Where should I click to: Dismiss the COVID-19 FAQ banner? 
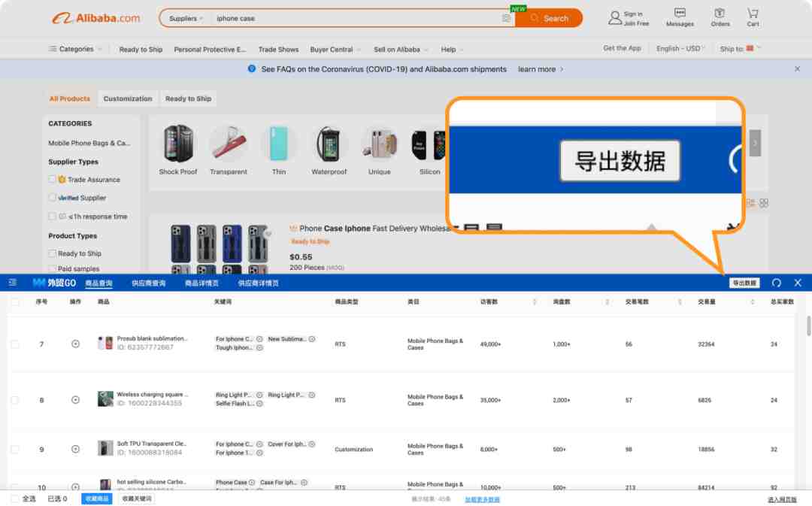pyautogui.click(x=797, y=69)
